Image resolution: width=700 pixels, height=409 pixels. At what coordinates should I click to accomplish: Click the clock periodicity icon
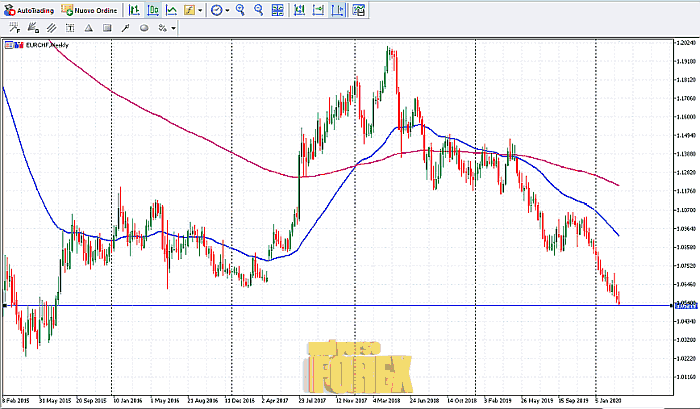tap(215, 10)
